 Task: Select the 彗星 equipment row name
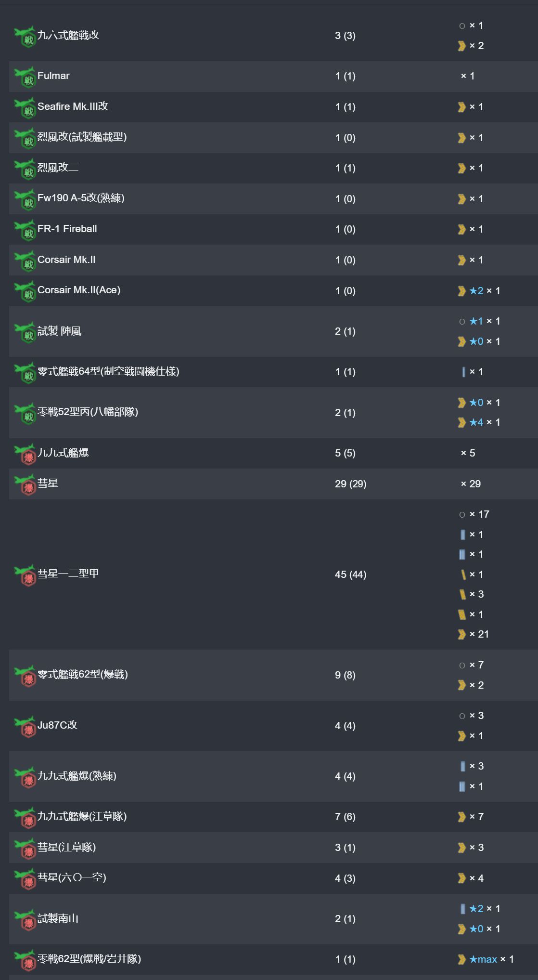(48, 483)
